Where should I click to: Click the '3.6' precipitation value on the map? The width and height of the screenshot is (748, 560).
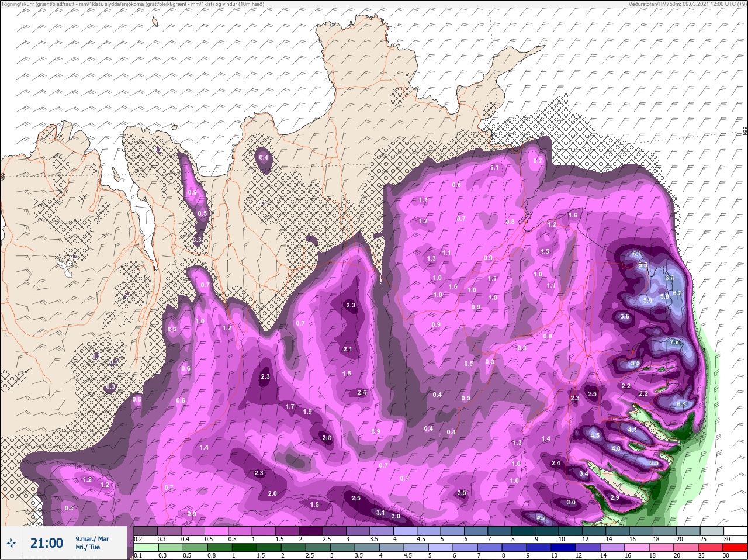(x=625, y=317)
